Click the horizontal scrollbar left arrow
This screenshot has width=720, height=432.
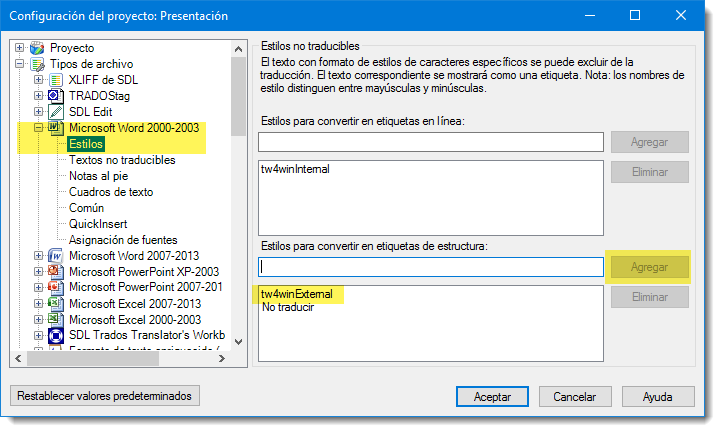coord(18,359)
